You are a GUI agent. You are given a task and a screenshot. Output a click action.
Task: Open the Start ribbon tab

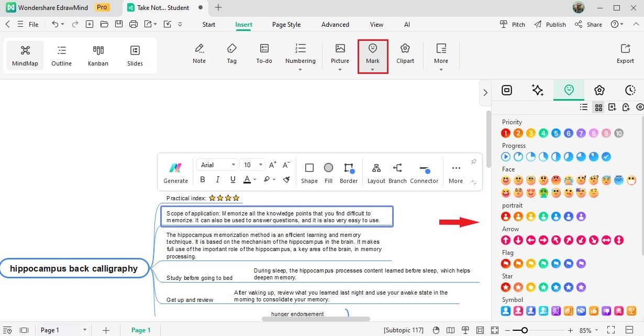[x=209, y=25]
